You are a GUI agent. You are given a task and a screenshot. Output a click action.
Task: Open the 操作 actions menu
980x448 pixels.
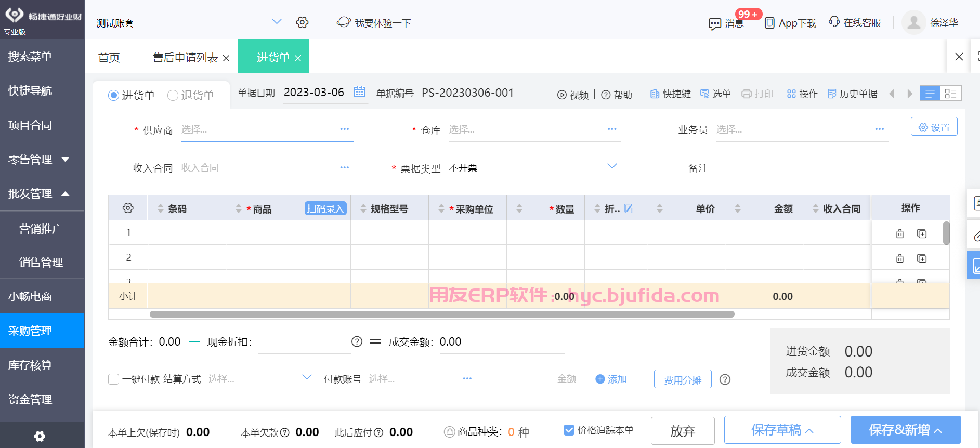pos(802,94)
